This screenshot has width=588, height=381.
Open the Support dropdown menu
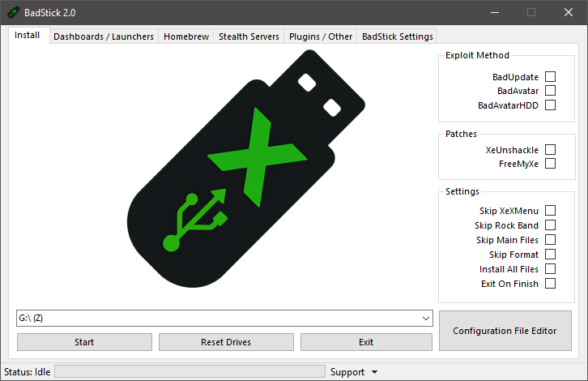(x=354, y=372)
